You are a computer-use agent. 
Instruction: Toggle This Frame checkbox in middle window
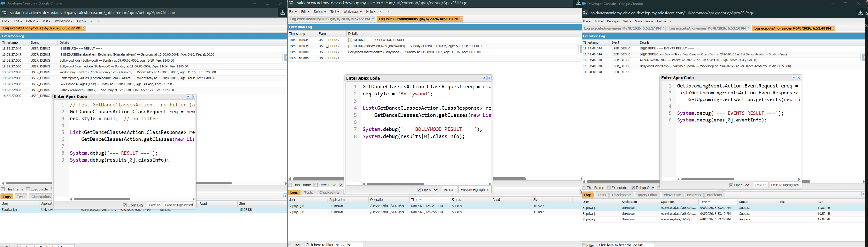[291, 185]
